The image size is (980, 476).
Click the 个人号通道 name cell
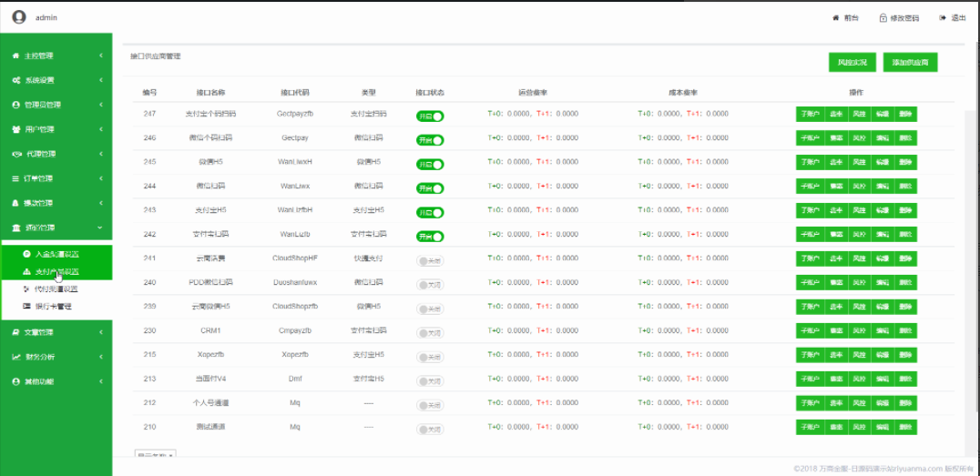210,403
